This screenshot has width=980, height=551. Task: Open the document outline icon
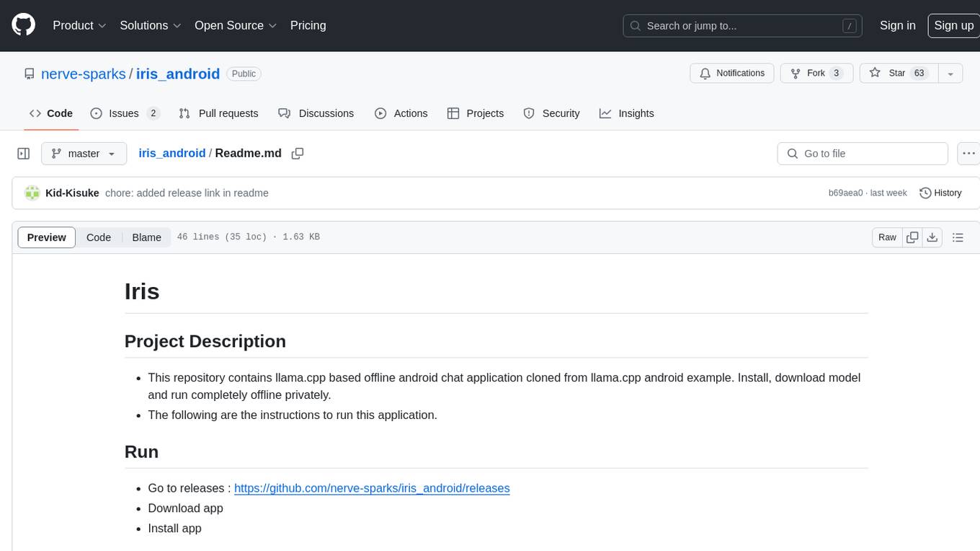coord(958,237)
